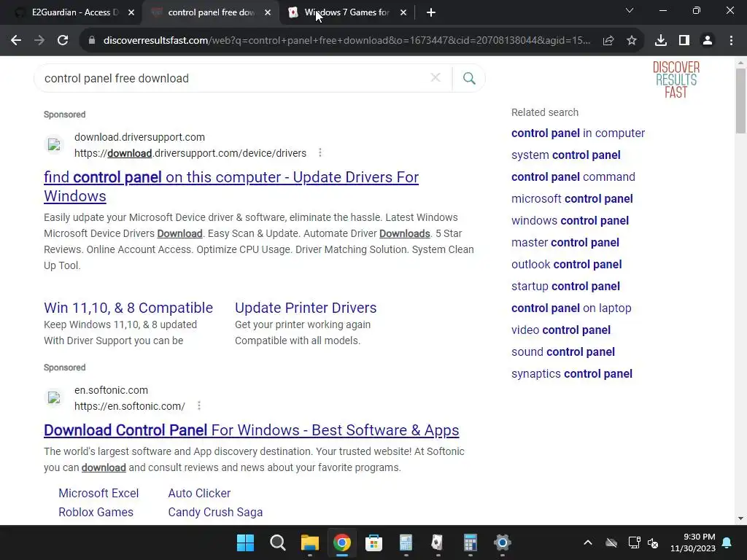Open the Chrome profile icon

(708, 41)
